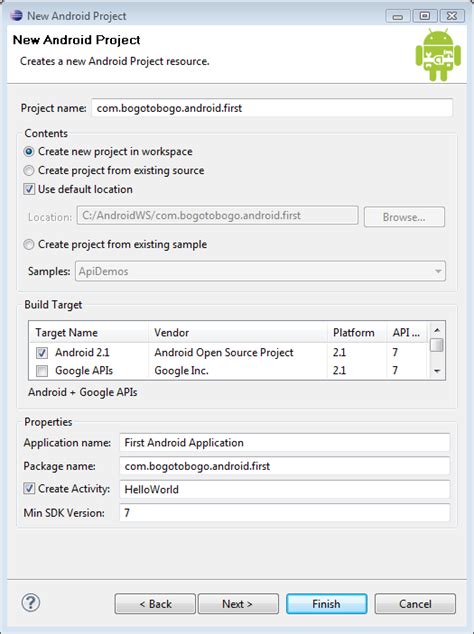Advance with the Next button
This screenshot has height=634, width=474.
(x=238, y=604)
